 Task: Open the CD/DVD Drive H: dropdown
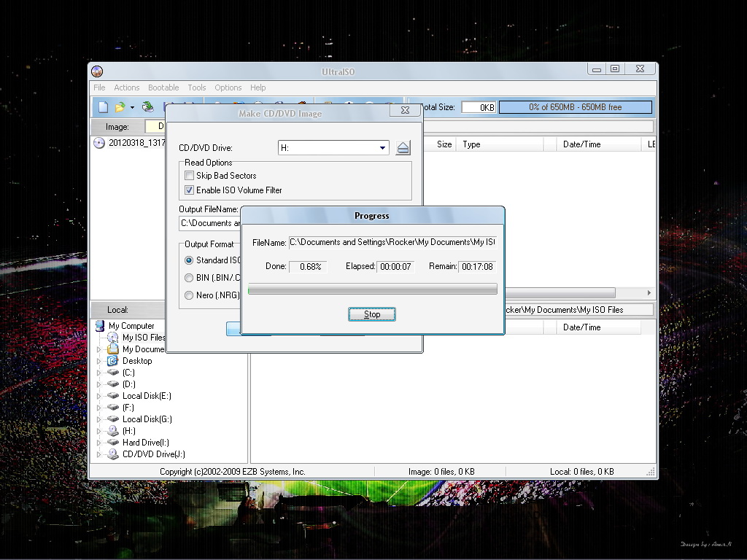pyautogui.click(x=382, y=147)
